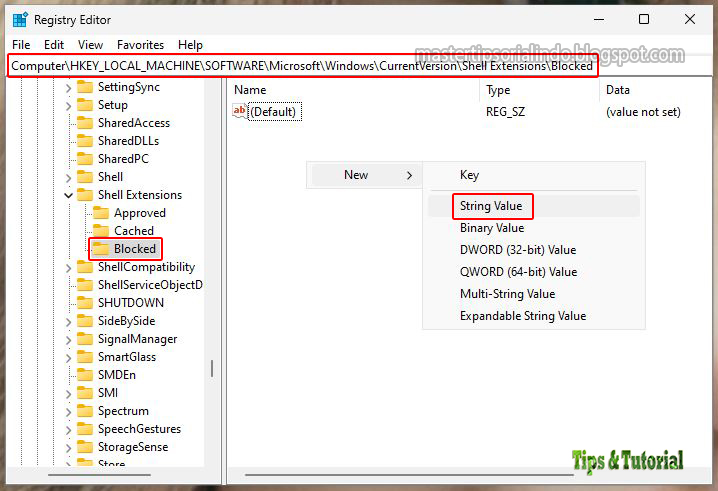Expand the ShellCompatibility key
718x491 pixels.
pyautogui.click(x=68, y=267)
